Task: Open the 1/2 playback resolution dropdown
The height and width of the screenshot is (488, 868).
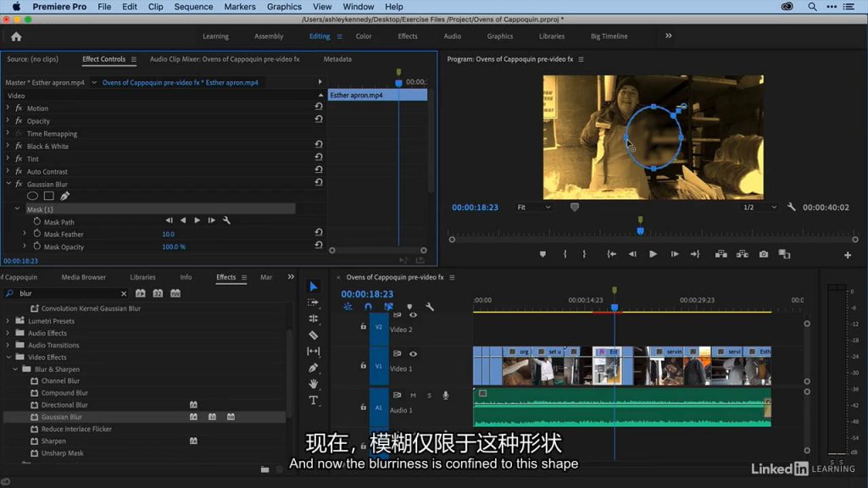Action: point(759,207)
